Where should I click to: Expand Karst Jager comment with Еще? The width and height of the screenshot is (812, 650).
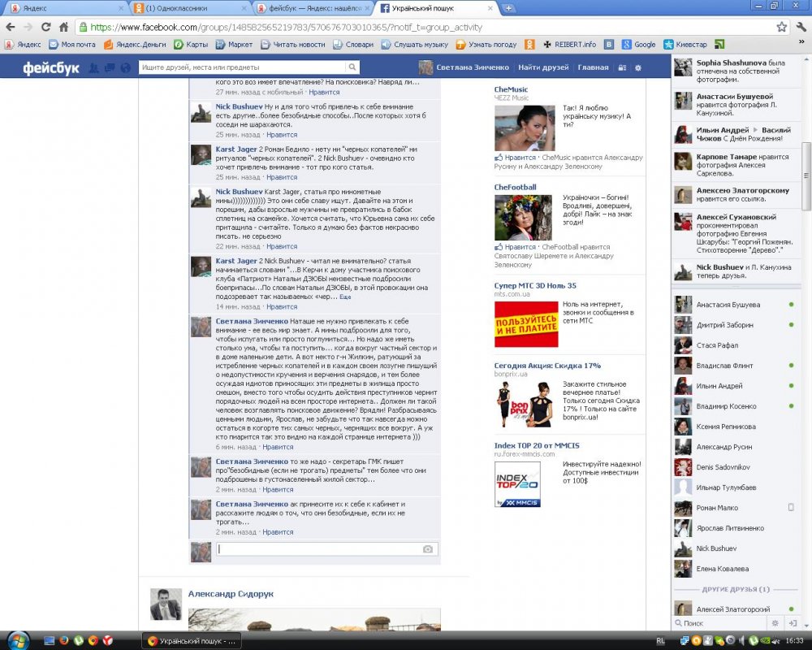tap(345, 297)
